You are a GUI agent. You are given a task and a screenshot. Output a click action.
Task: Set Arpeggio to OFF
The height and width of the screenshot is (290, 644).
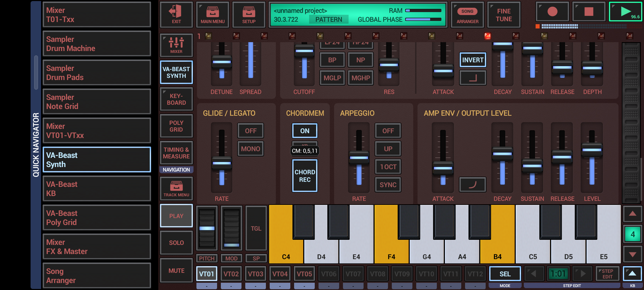tap(388, 131)
